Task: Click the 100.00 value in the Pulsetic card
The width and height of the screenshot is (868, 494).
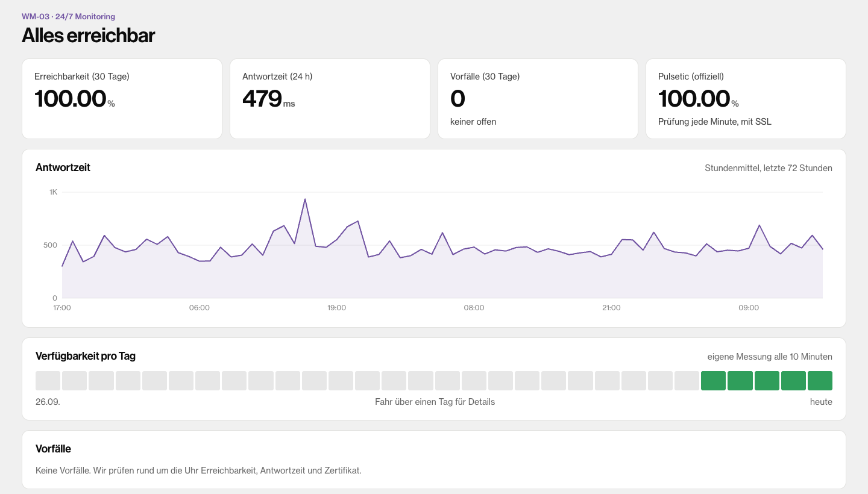Action: (x=694, y=99)
